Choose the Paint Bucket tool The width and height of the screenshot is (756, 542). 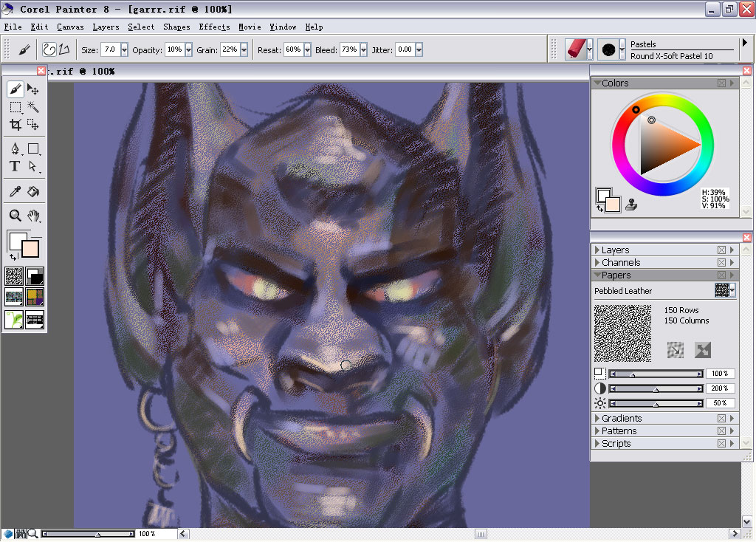click(x=33, y=191)
